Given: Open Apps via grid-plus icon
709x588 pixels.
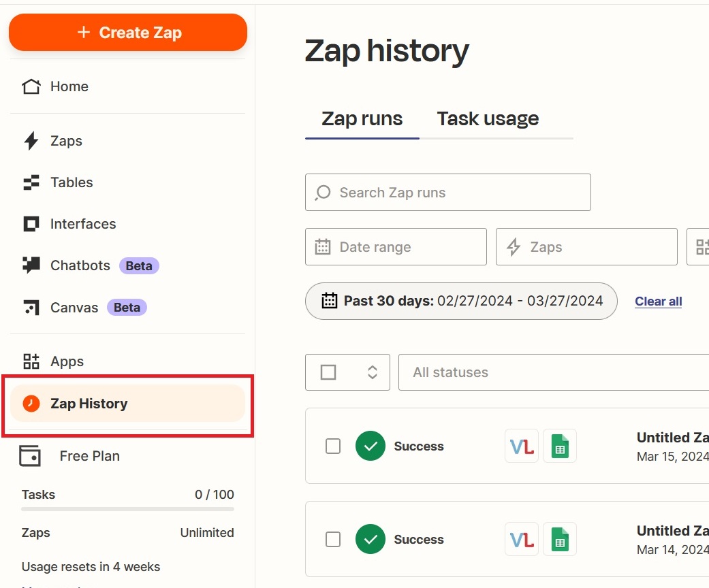Looking at the screenshot, I should (31, 361).
